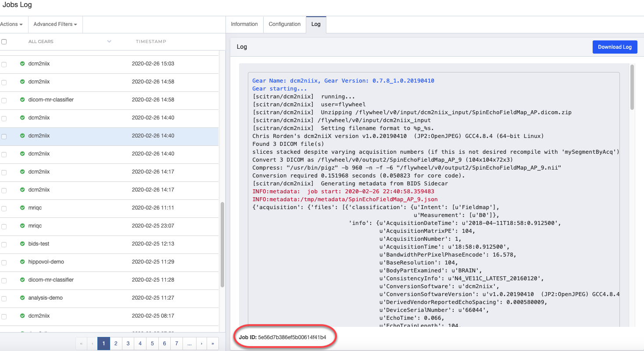Viewport: 644px width, 351px height.
Task: Sort by the Timestamp column header
Action: [151, 41]
